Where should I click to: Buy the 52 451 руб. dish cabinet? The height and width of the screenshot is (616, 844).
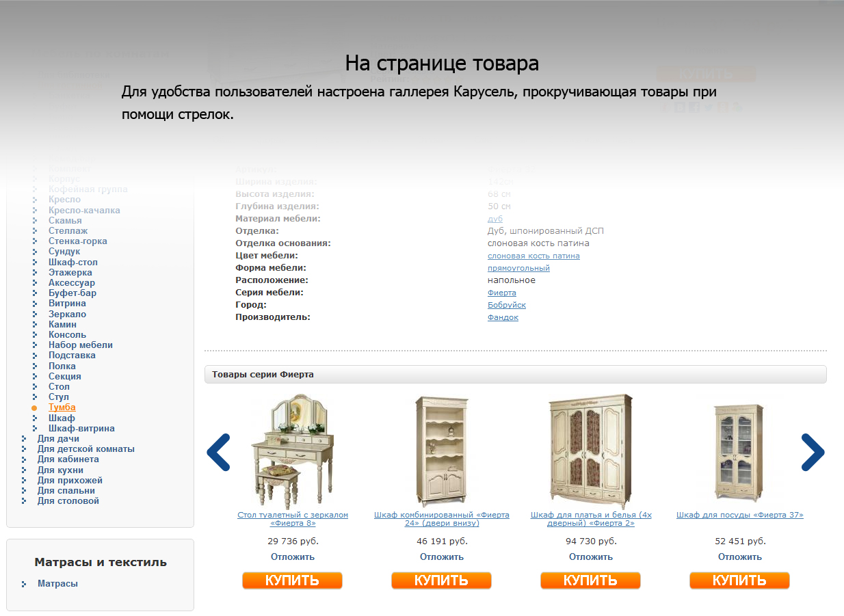click(739, 580)
